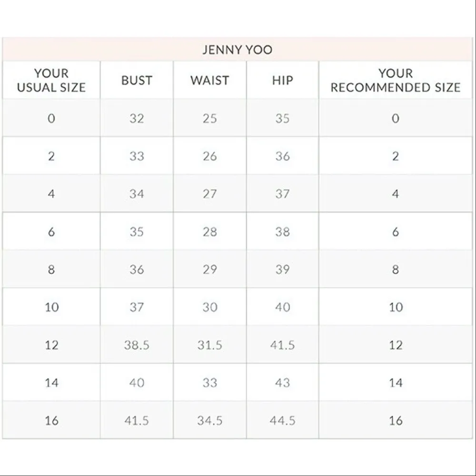Click the JENNY YOO table title
476x476 pixels.
pyautogui.click(x=237, y=50)
